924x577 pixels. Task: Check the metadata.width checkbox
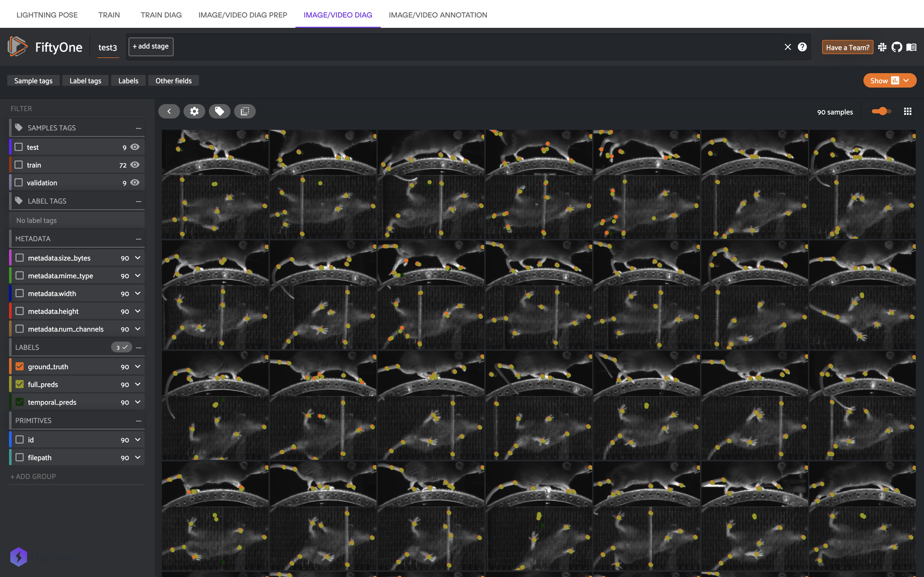point(20,293)
